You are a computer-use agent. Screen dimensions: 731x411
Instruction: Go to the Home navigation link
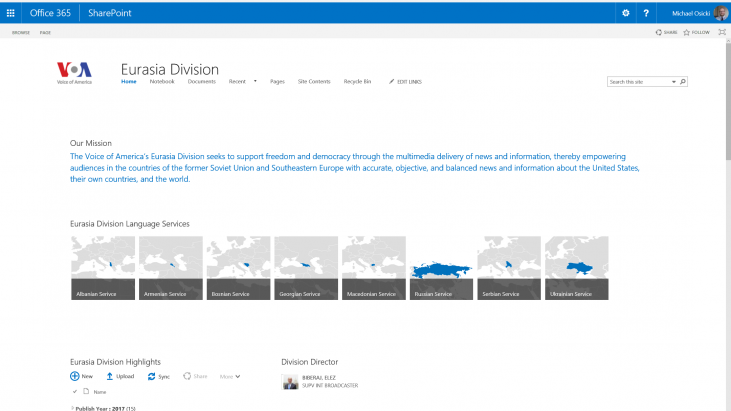tap(129, 82)
